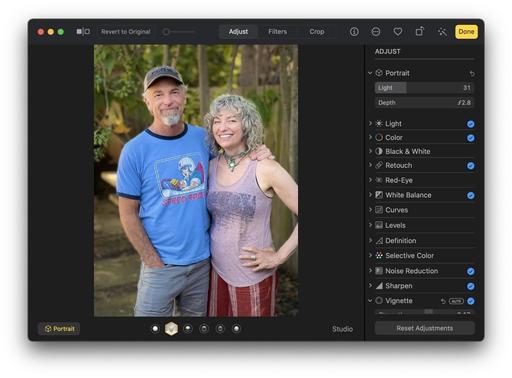This screenshot has width=512, height=378.
Task: Disable the Vignette adjustment checkmark
Action: (471, 301)
